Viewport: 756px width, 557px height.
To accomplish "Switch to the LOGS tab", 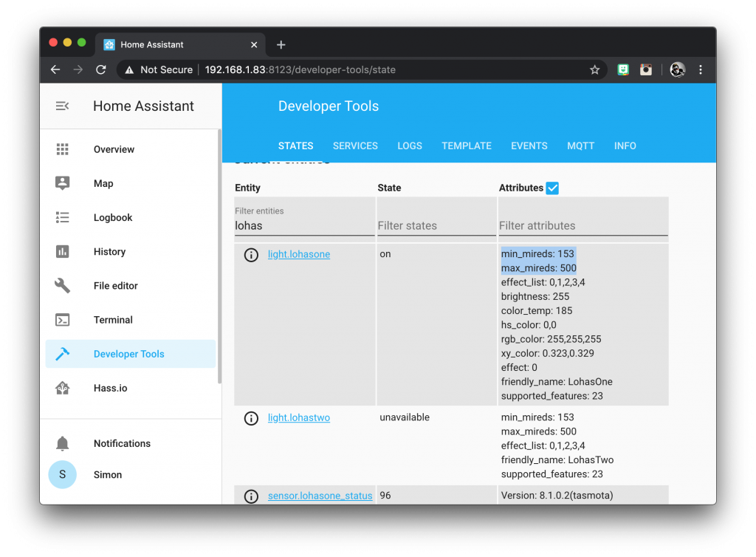I will point(410,146).
